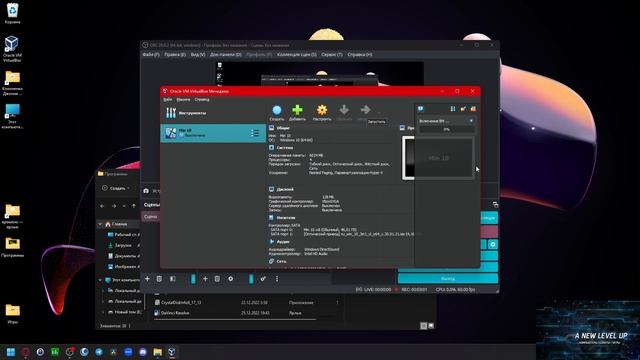Viewport: 640px width, 360px height.
Task: Click the broom clear icon in notification panel
Action: 463,109
